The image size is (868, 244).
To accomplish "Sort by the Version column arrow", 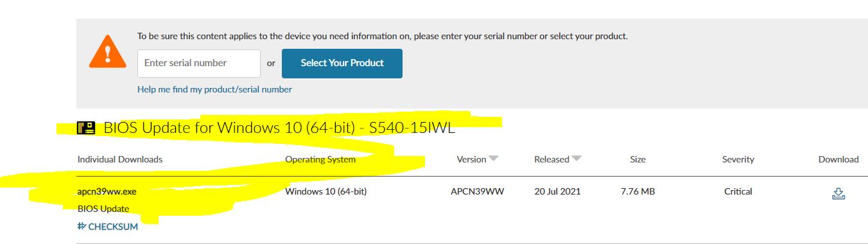I will (493, 159).
